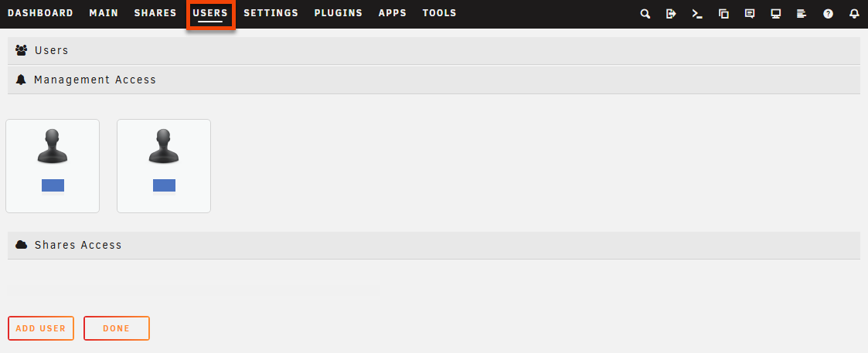The width and height of the screenshot is (868, 353).
Task: Go to the Main tab
Action: tap(104, 13)
